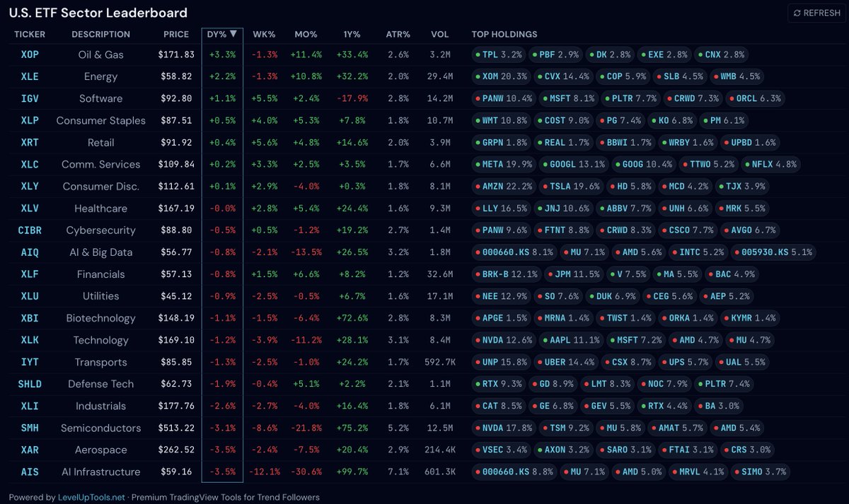
Task: Open the AIS ticker link
Action: 30,471
